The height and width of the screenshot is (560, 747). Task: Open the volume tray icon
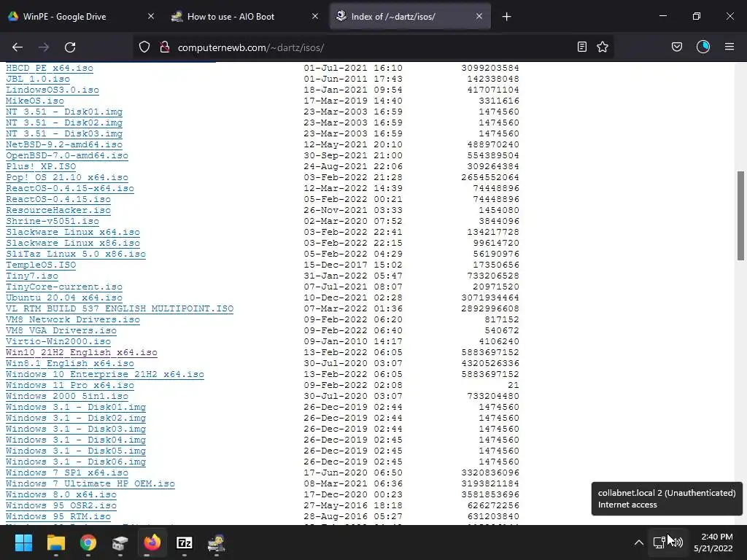(676, 542)
